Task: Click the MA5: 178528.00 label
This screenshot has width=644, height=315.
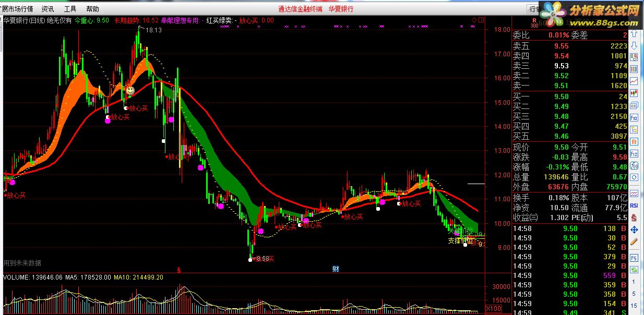Action: click(x=88, y=277)
